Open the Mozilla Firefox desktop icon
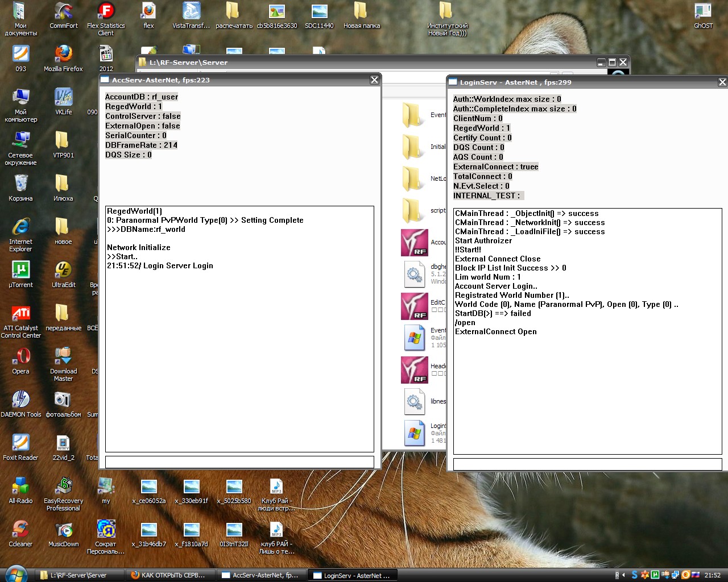The image size is (728, 582). [x=63, y=55]
